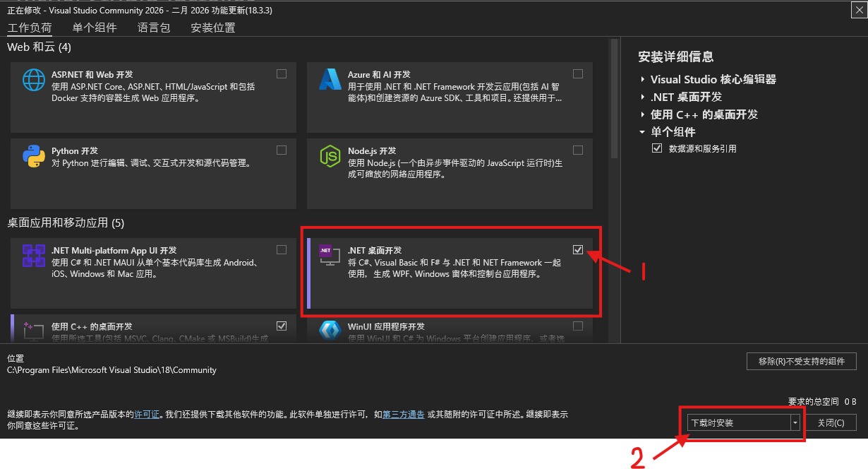Viewport: 868px width, 469px height.
Task: Enable the ASP.NET 和 Web 开发 checkbox
Action: click(282, 73)
